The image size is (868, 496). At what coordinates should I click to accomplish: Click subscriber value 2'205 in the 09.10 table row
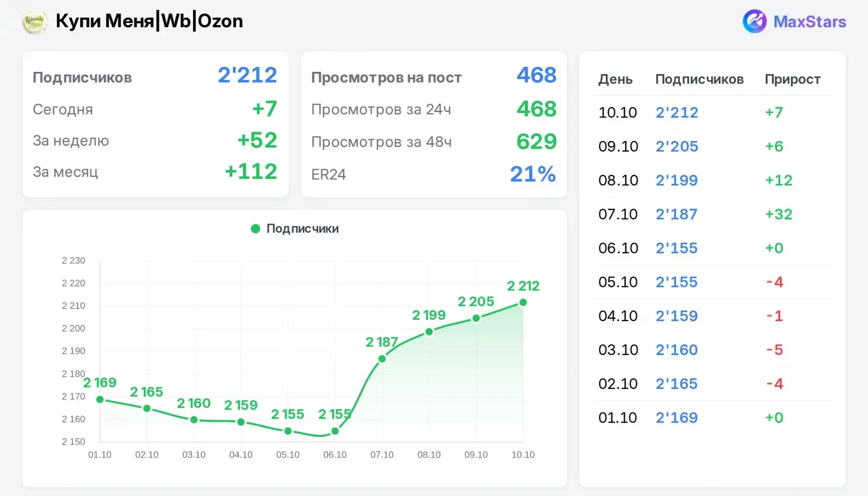(677, 146)
